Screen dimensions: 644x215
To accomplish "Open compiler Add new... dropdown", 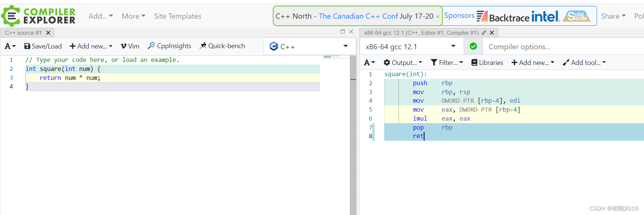I will click(x=533, y=63).
